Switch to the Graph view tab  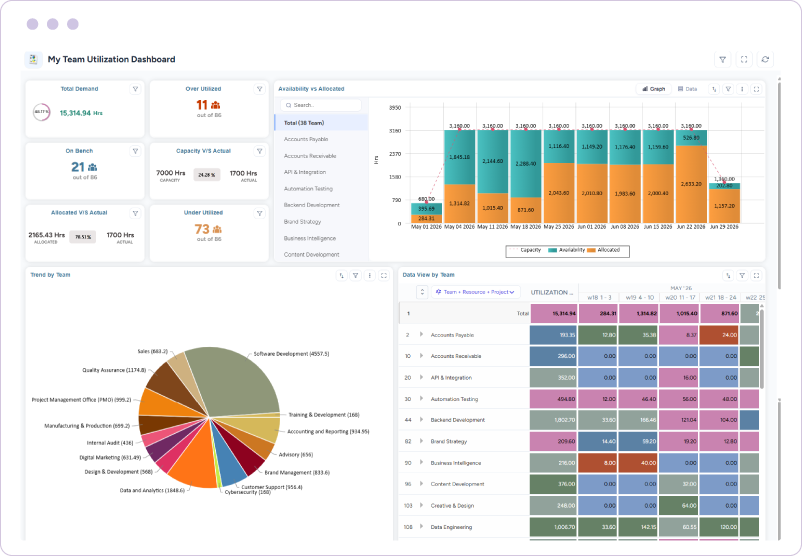(654, 89)
